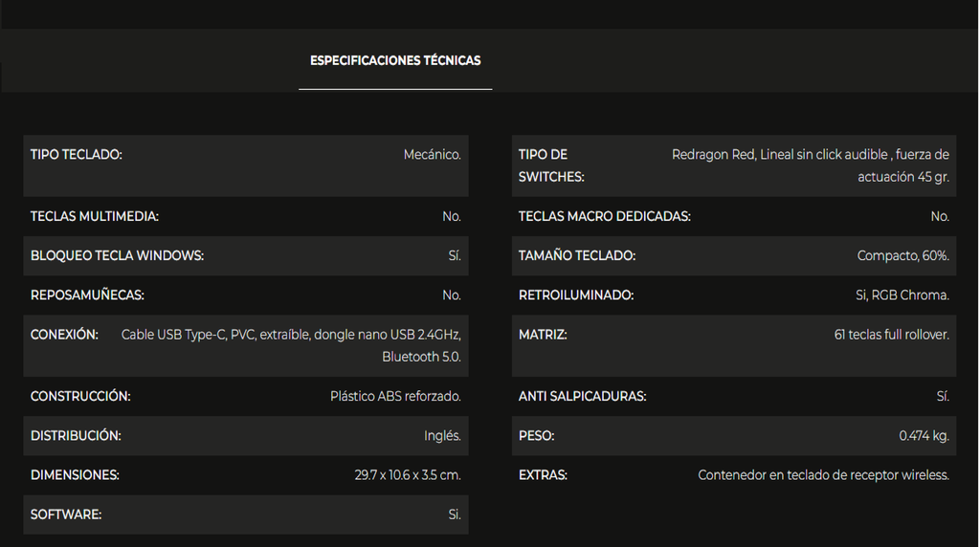
Task: Click the 29.7 x 10.6 x 3.5 cm dimensions value
Action: click(407, 475)
